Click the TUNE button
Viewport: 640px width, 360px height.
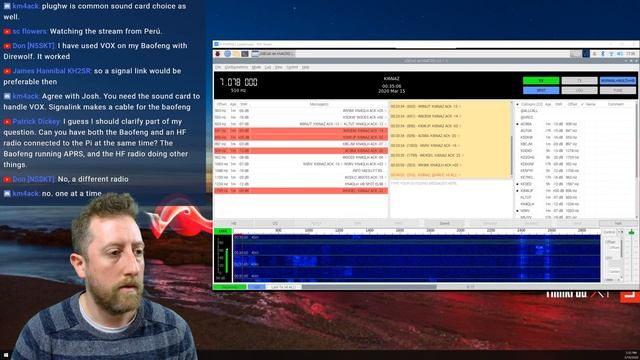click(618, 90)
